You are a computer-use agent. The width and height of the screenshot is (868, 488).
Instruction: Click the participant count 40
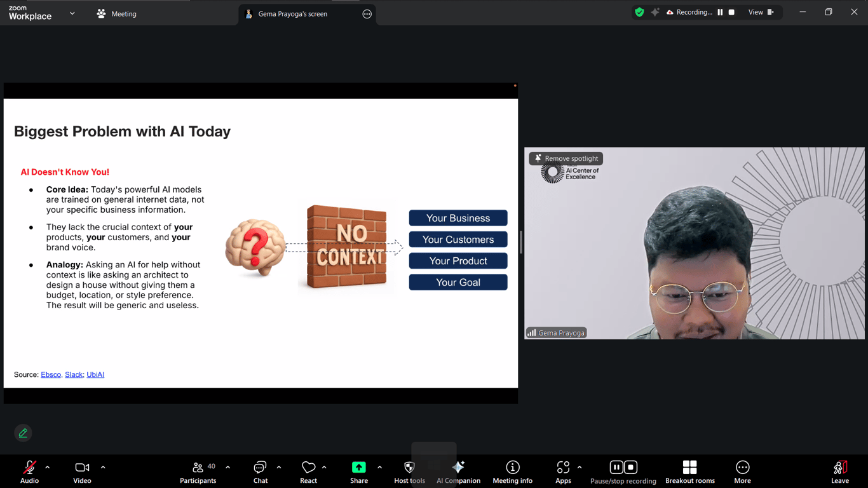212,466
